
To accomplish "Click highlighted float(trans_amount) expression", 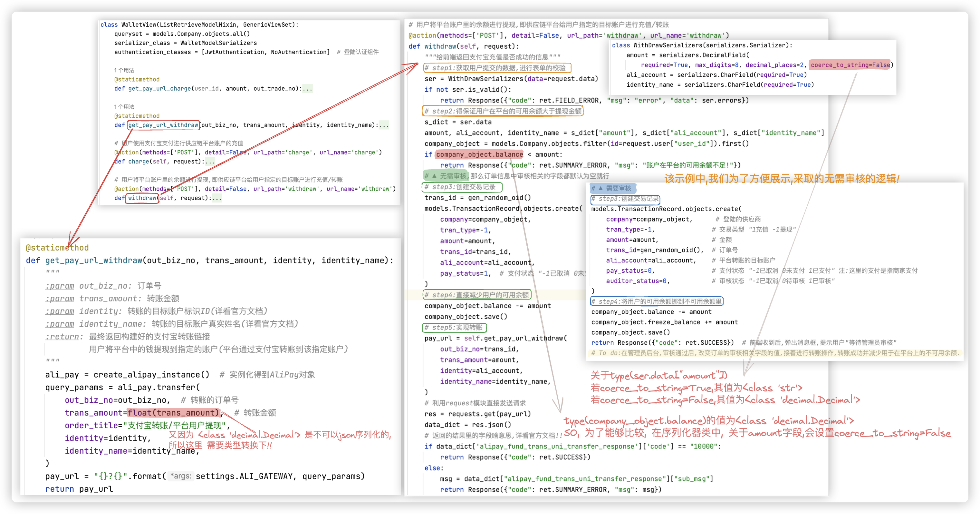I will (174, 413).
